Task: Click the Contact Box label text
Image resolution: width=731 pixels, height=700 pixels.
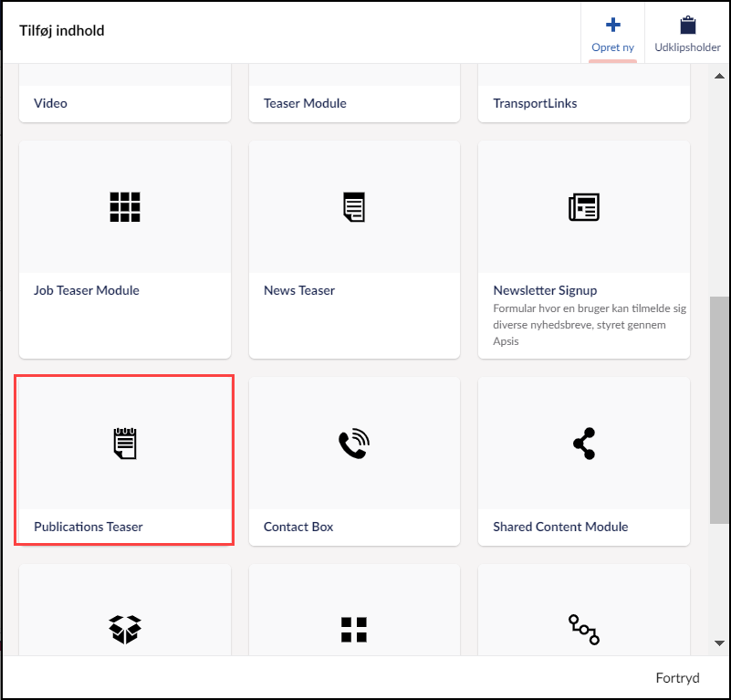Action: (298, 527)
